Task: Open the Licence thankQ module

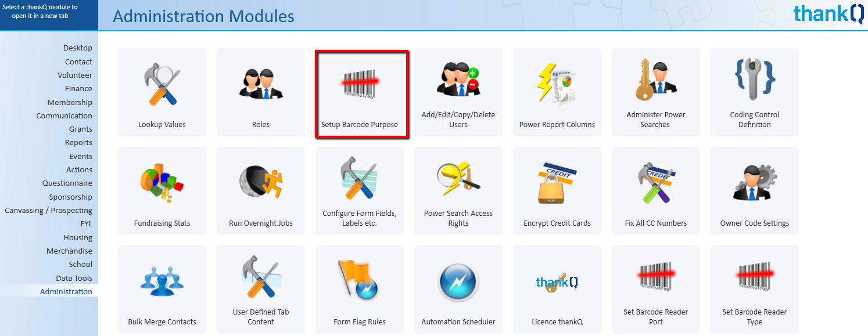Action: click(557, 290)
